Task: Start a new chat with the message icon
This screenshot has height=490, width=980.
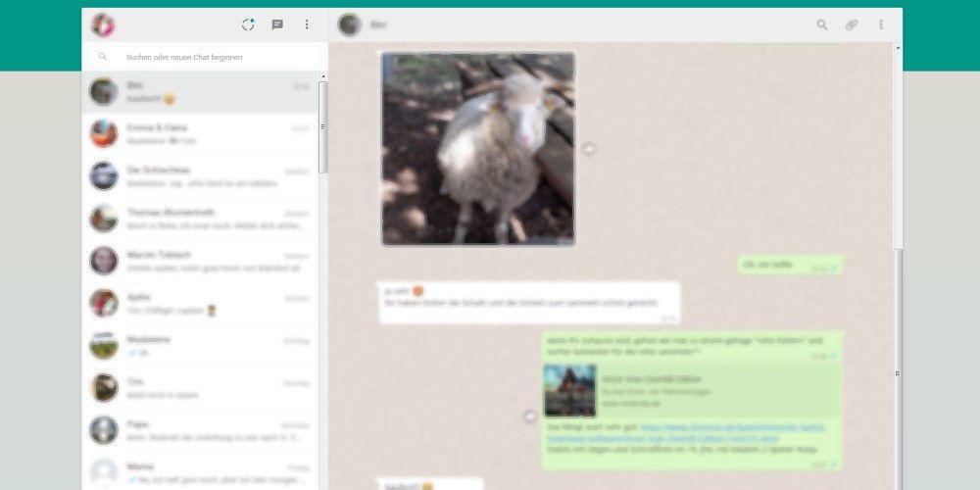Action: [277, 25]
